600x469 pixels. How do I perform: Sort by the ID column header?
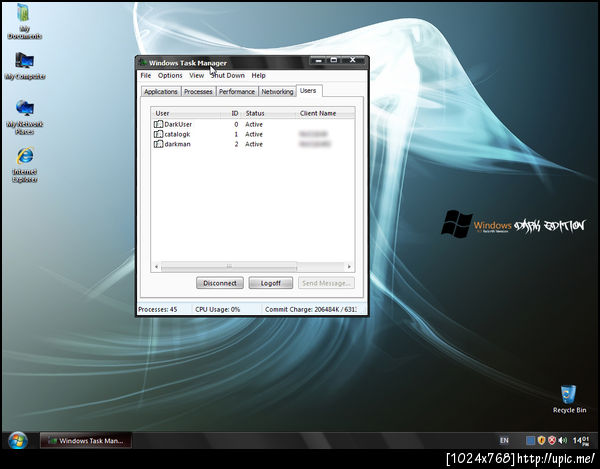(x=232, y=113)
